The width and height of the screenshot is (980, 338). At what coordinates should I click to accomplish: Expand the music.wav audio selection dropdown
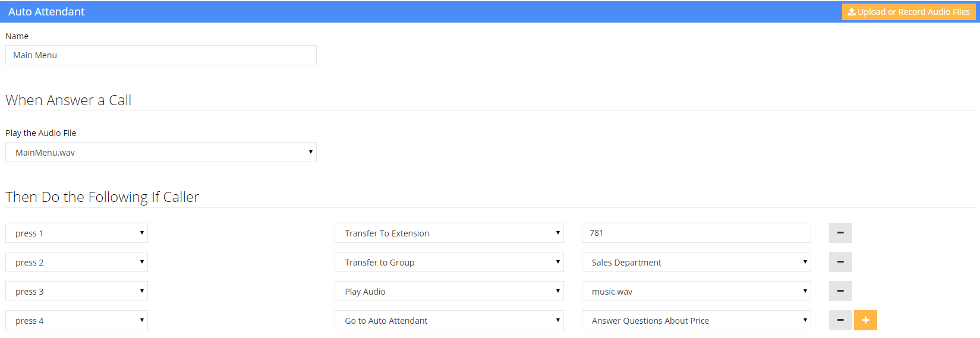[x=696, y=291]
